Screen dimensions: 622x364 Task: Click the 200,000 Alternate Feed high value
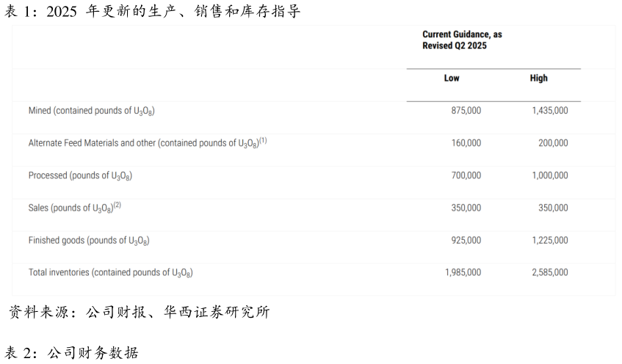(x=553, y=143)
